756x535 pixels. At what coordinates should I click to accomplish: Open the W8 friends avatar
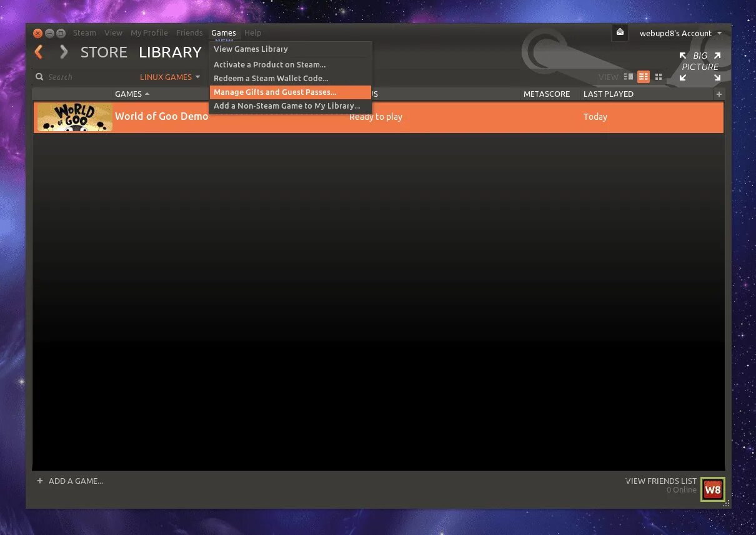tap(712, 489)
